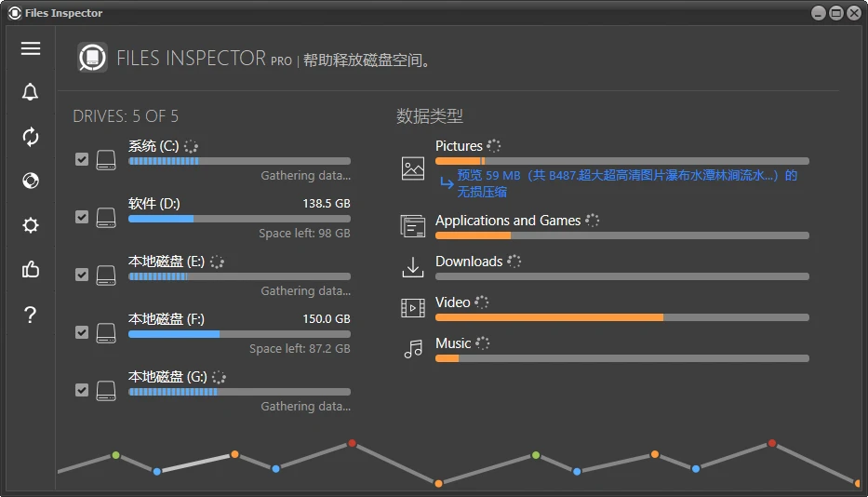Click the Downloads usage bar

coord(622,276)
